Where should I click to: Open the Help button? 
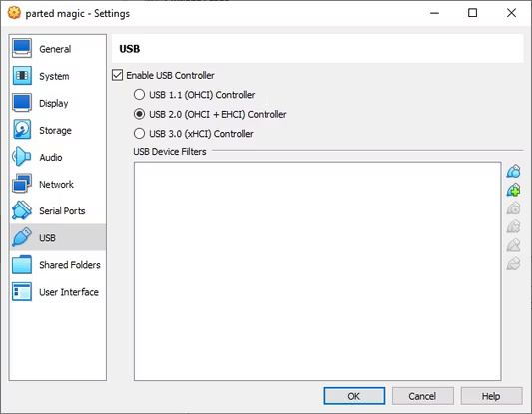coord(491,396)
